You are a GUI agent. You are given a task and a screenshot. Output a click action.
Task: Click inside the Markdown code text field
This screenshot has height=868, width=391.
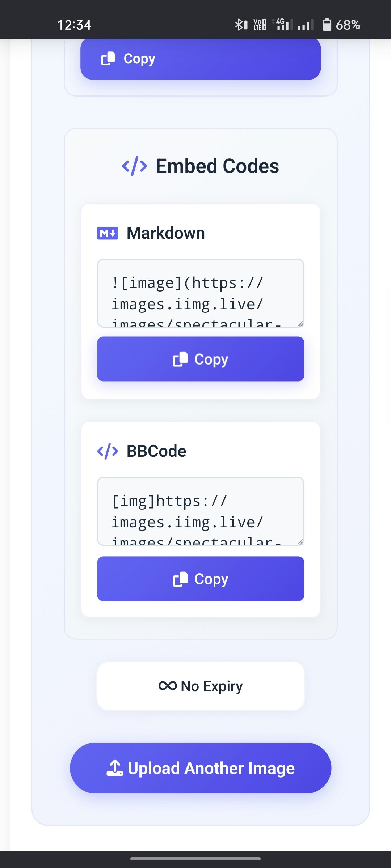tap(200, 293)
